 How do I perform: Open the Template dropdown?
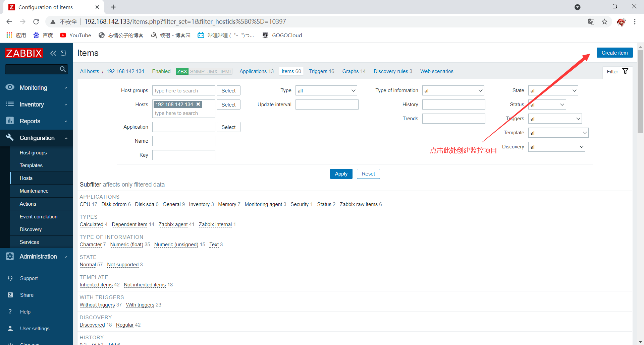(x=558, y=133)
